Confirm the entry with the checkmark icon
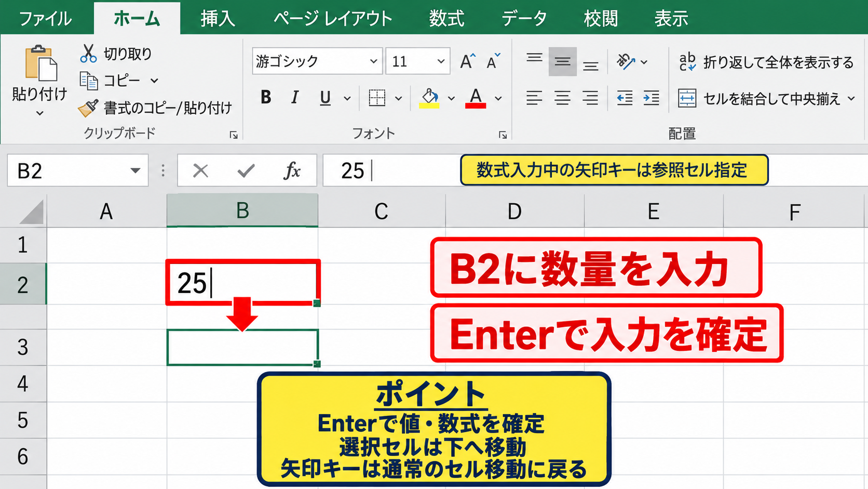This screenshot has height=489, width=868. 246,170
